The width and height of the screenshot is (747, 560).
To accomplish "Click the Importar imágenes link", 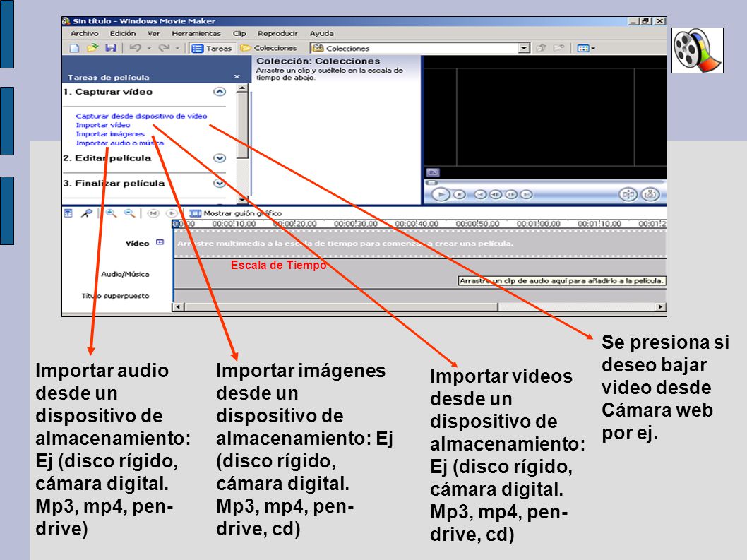I will click(x=110, y=134).
